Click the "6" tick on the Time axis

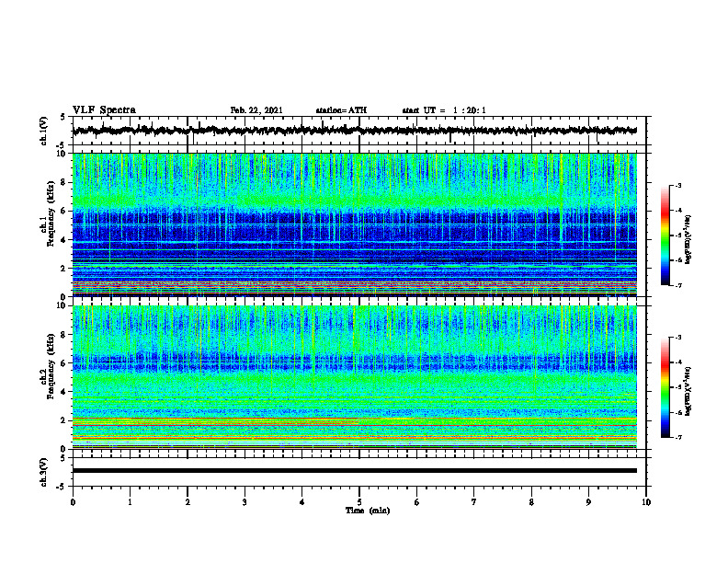(x=417, y=502)
